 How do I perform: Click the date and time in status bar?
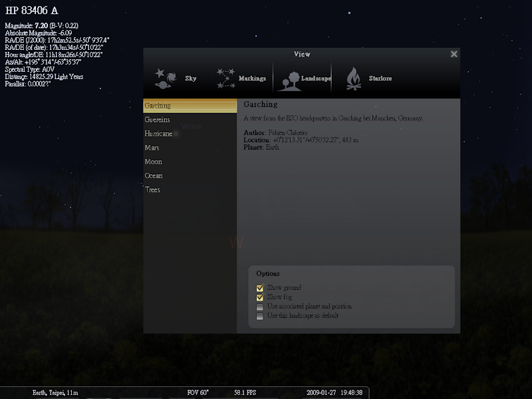(334, 392)
